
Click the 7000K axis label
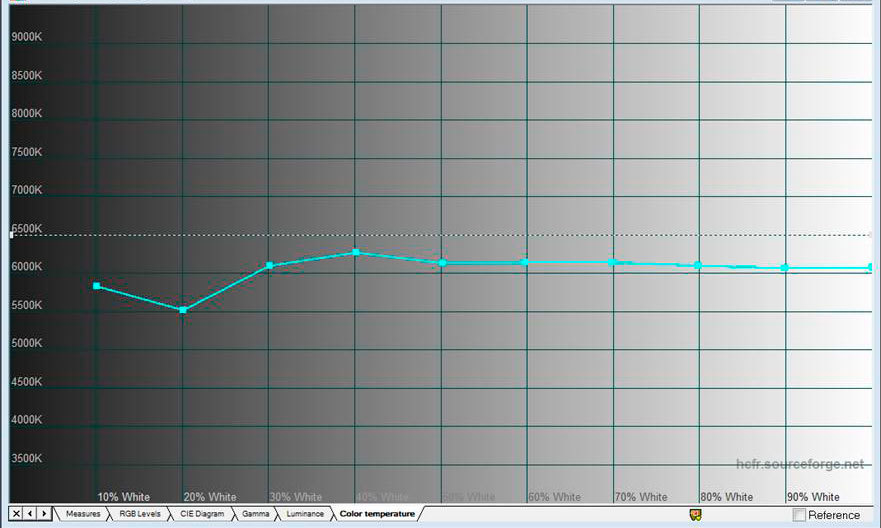(26, 190)
